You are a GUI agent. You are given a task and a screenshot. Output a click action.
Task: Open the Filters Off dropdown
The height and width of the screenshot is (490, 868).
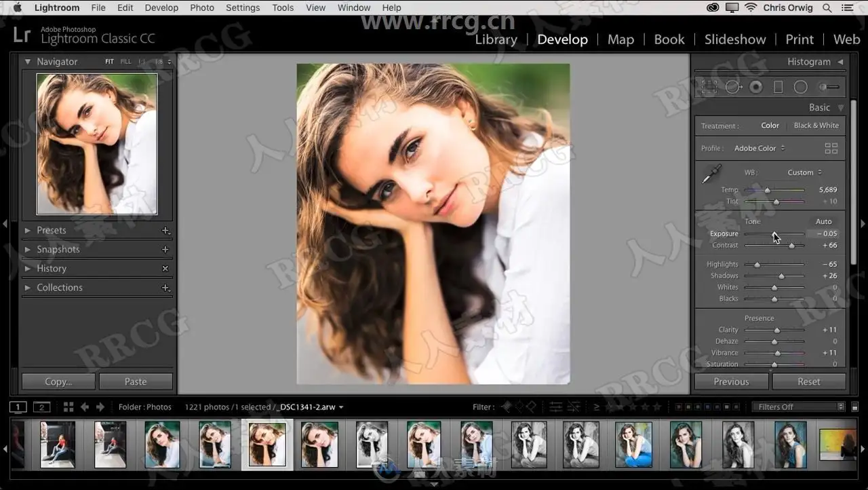pos(798,407)
